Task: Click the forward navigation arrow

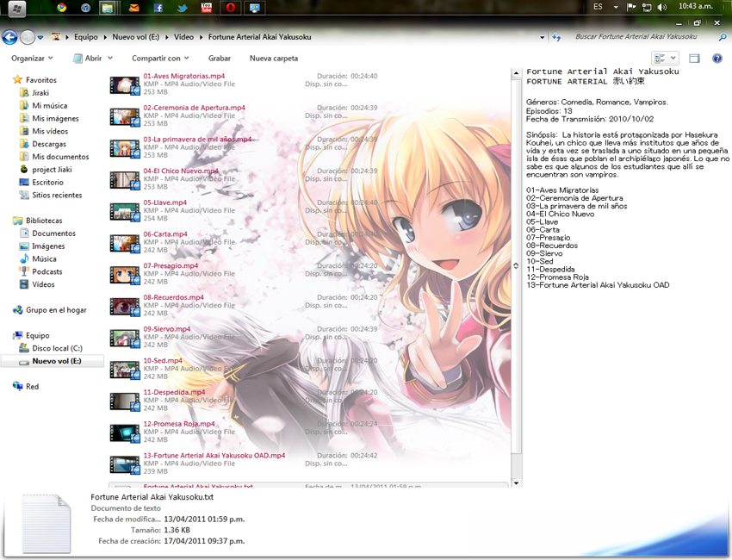Action: tap(28, 37)
